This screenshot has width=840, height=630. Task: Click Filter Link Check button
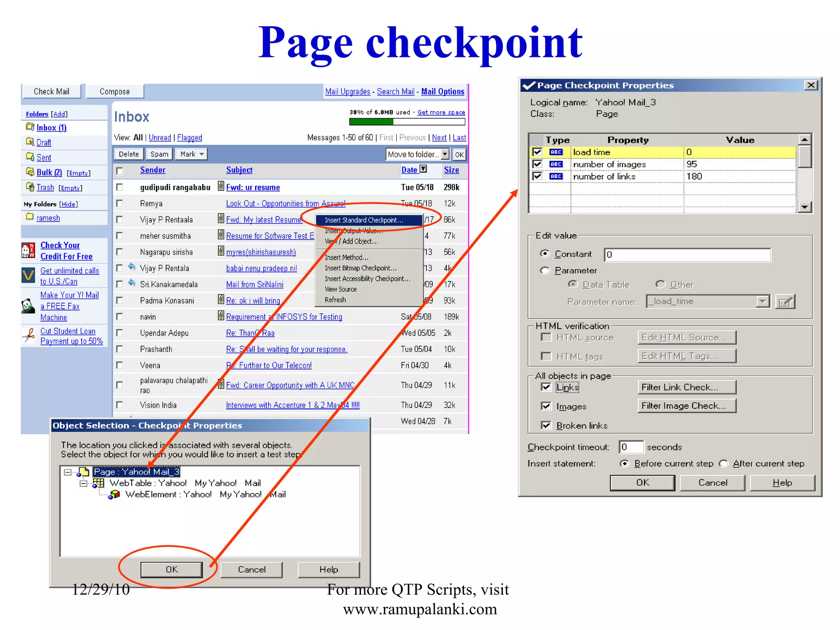tap(687, 387)
